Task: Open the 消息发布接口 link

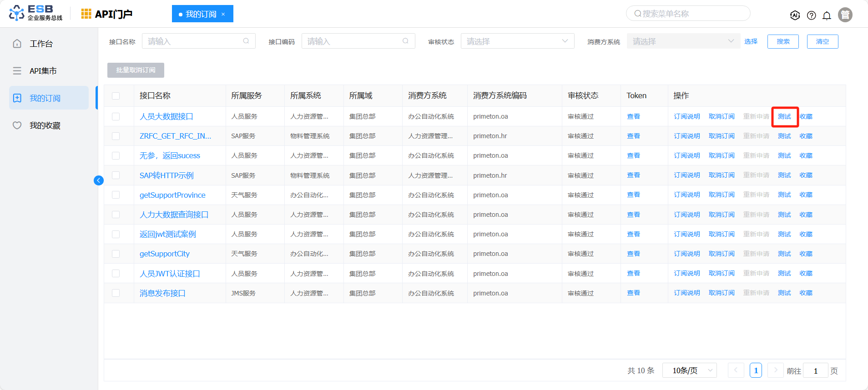Action: pos(162,293)
